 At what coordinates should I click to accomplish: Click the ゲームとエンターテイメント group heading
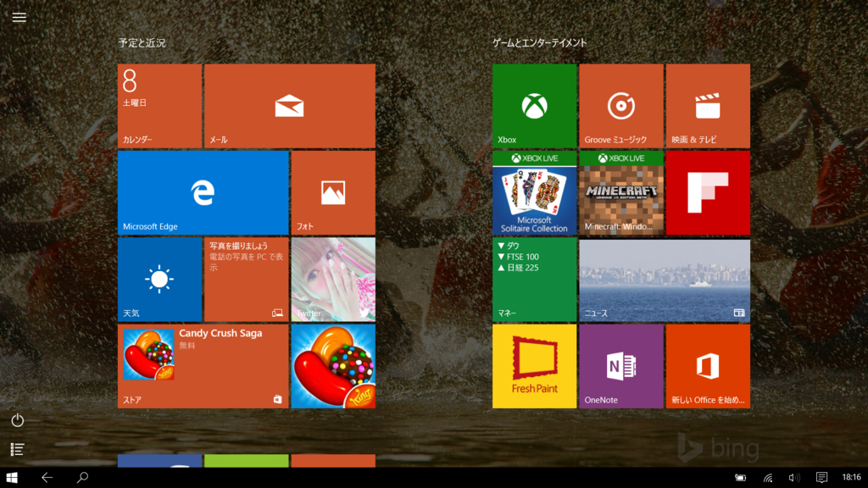click(x=540, y=42)
